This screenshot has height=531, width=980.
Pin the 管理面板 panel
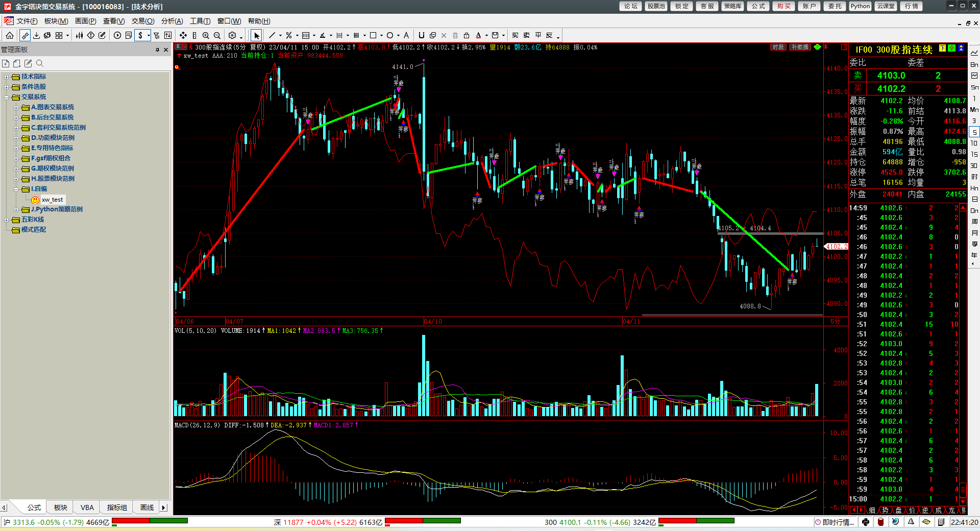(157, 50)
